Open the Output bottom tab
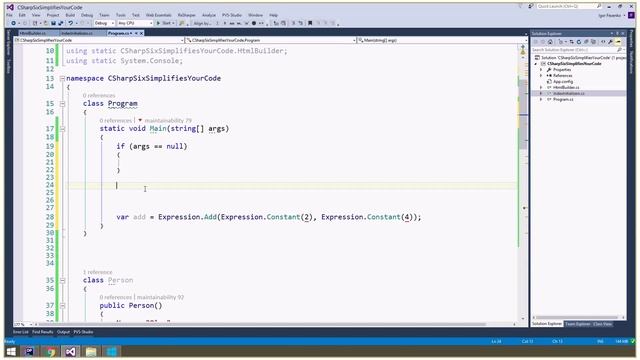The width and height of the screenshot is (640, 360). 63,332
